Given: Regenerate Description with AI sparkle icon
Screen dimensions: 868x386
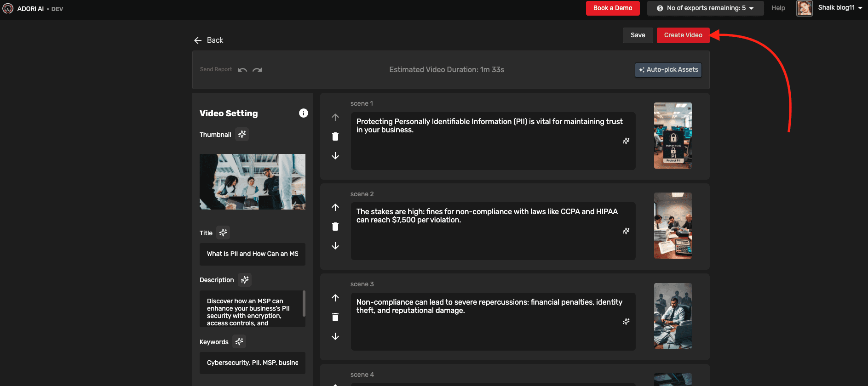Looking at the screenshot, I should click(245, 279).
